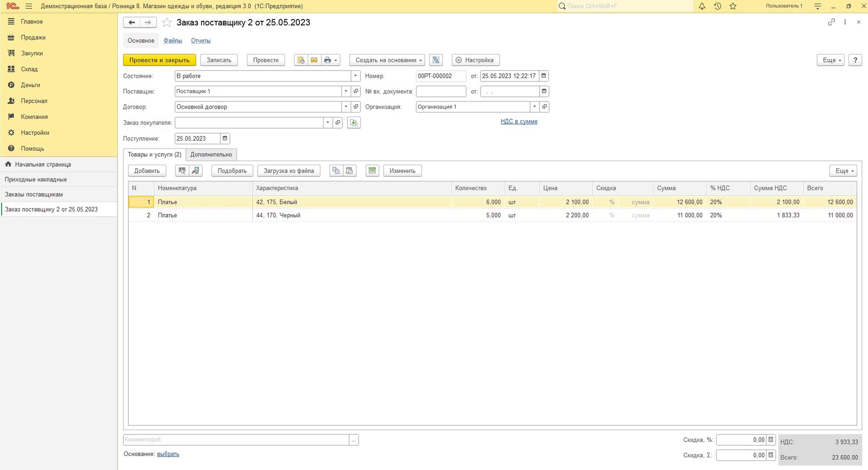Click НДС в сумме link
This screenshot has height=470, width=868.
(519, 121)
